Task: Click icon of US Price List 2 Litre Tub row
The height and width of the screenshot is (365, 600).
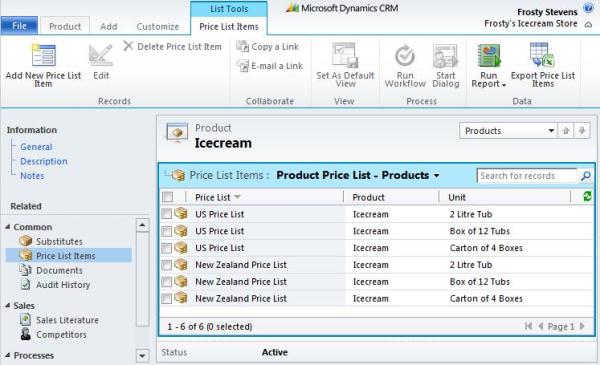Action: point(181,213)
